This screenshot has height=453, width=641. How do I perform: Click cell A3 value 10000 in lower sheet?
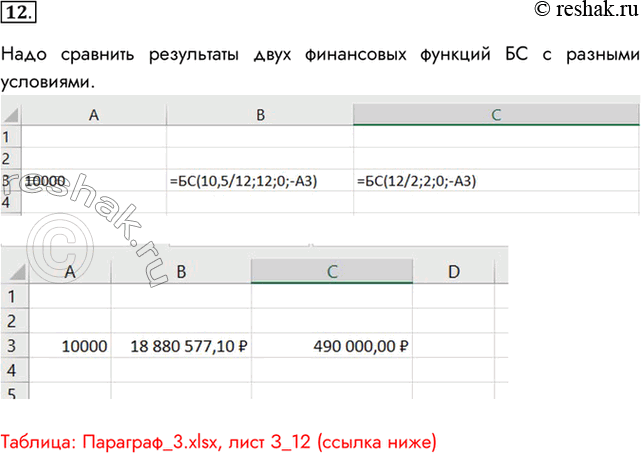(x=70, y=346)
